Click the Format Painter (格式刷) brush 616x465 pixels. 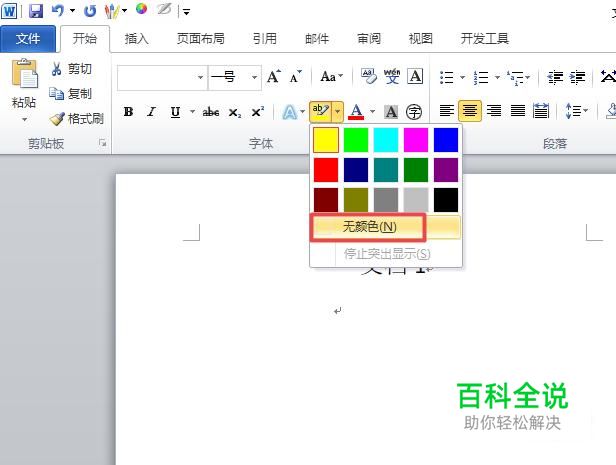point(76,119)
